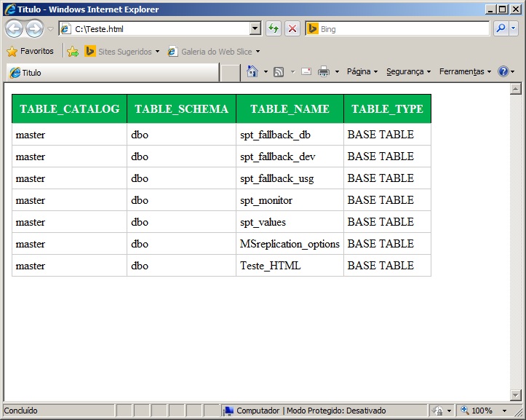Click the address bar showing C:\Teste.html
The height and width of the screenshot is (420, 526).
(154, 29)
